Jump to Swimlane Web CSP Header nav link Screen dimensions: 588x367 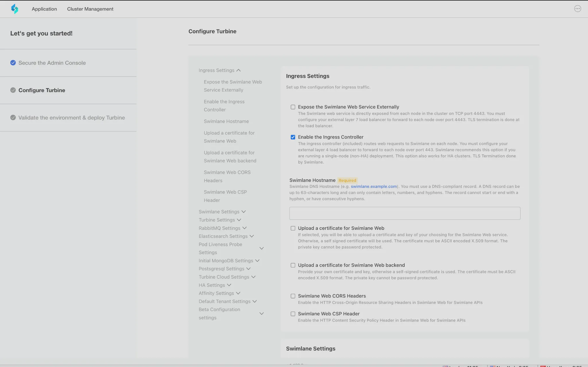coord(225,196)
